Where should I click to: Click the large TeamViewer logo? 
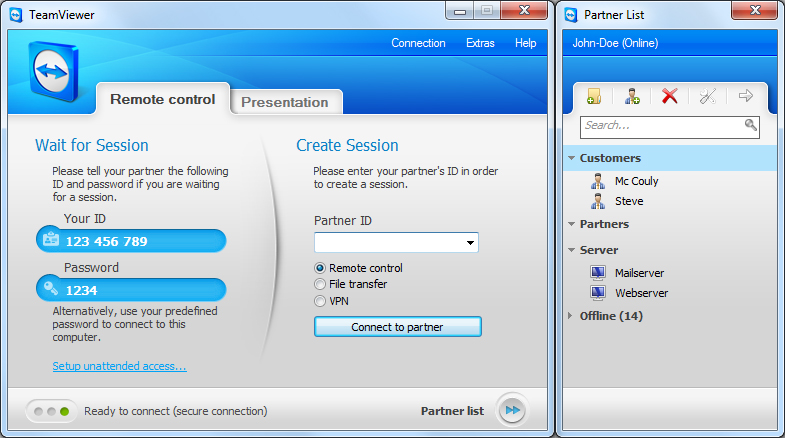pyautogui.click(x=54, y=71)
